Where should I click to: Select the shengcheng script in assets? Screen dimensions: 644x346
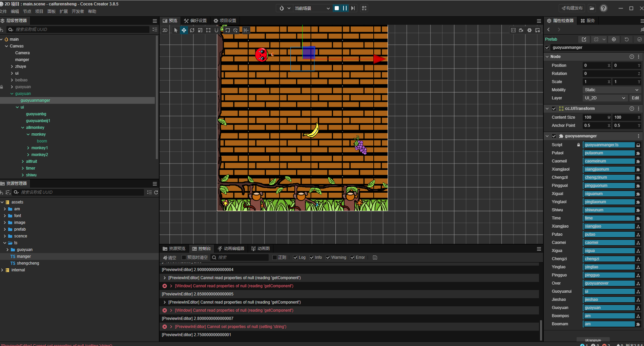tap(28, 263)
